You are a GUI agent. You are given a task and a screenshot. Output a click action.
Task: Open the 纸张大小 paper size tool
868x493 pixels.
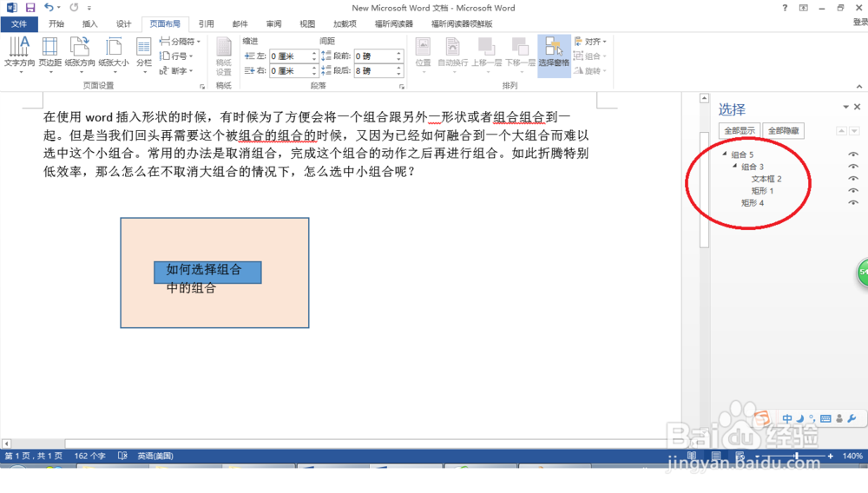(114, 56)
